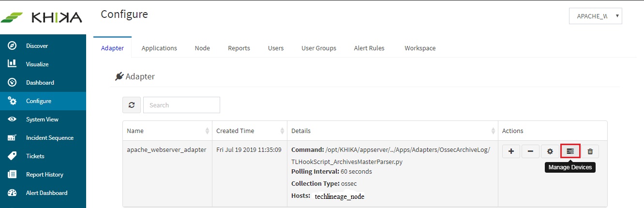Click the adapter Search field
This screenshot has height=208, width=644.
[181, 105]
